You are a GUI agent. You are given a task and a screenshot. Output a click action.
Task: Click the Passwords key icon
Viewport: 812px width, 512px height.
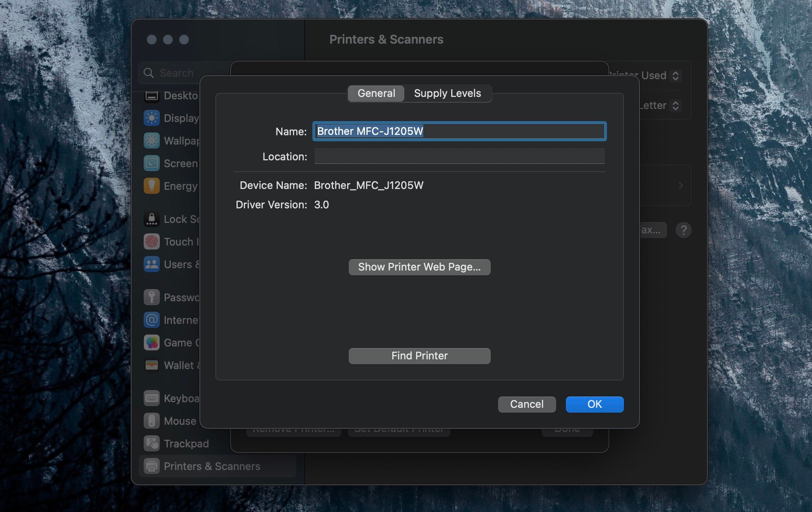pos(152,297)
